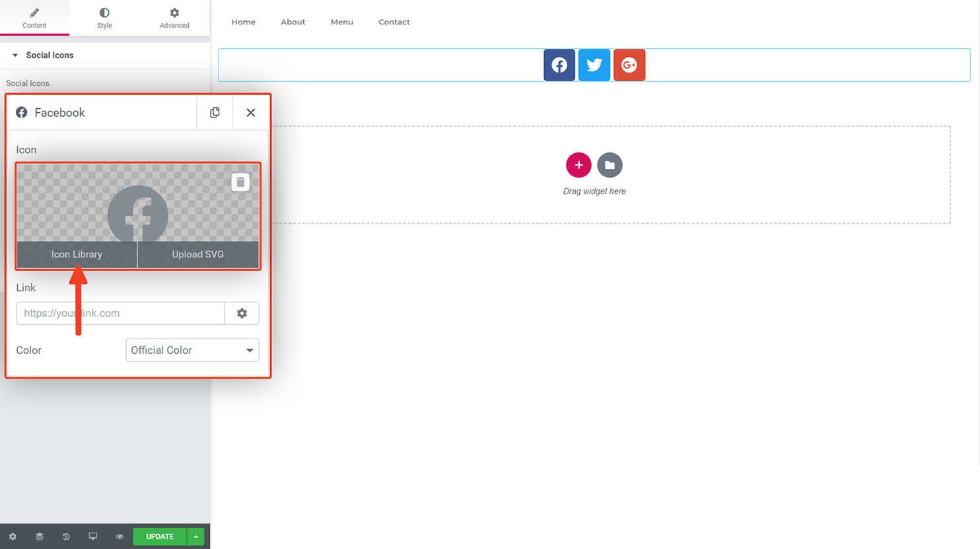
Task: Choose Upload SVG
Action: (x=198, y=255)
